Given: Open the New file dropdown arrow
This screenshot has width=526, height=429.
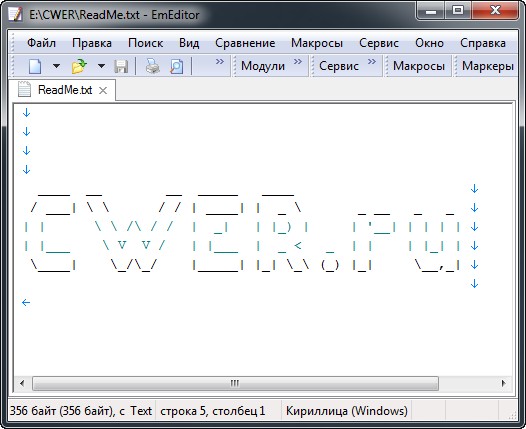Looking at the screenshot, I should [57, 66].
